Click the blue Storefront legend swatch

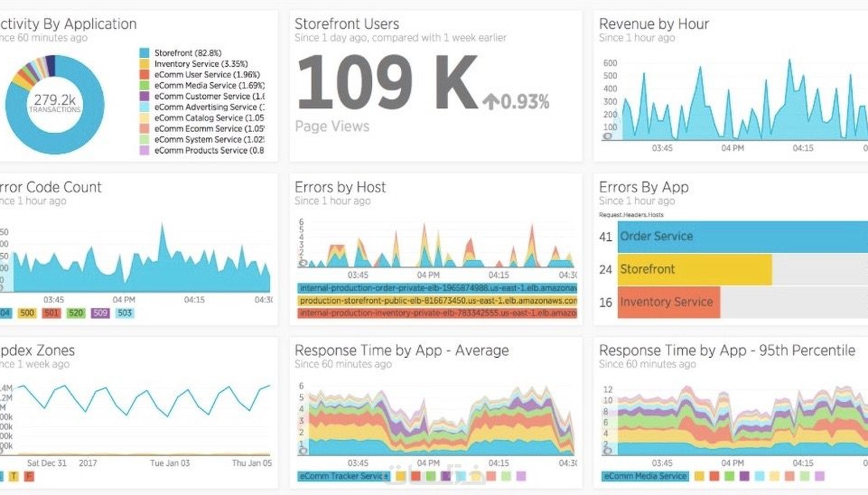144,53
